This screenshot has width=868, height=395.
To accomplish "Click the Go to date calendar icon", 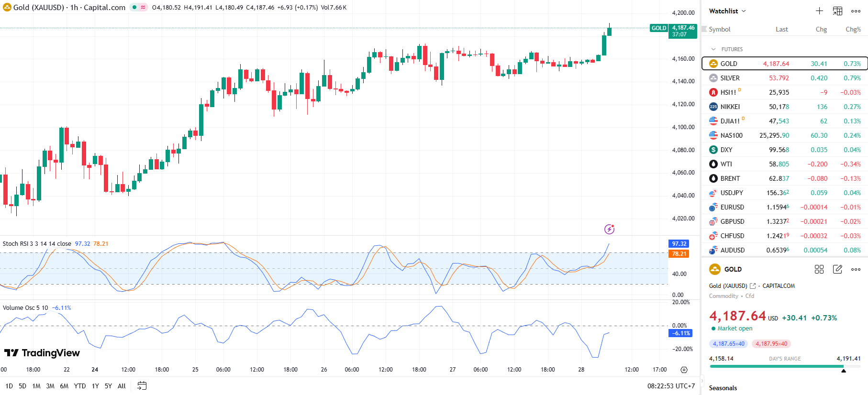I will 142,386.
